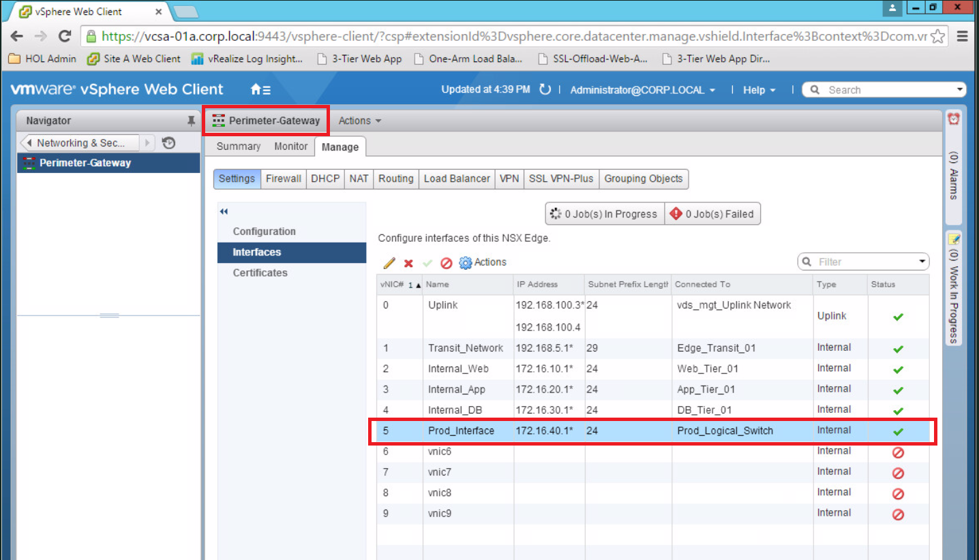Open the Load Balancer tab

(457, 178)
